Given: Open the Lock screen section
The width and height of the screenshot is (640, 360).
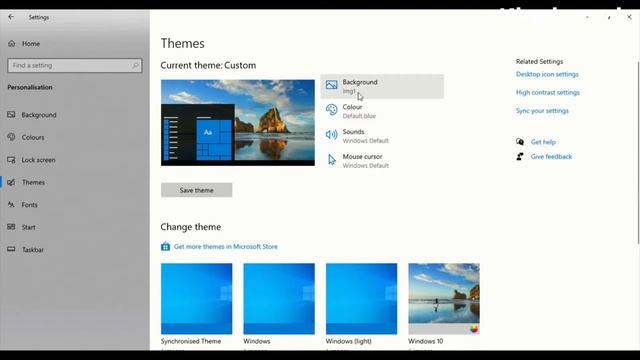Looking at the screenshot, I should 38,160.
